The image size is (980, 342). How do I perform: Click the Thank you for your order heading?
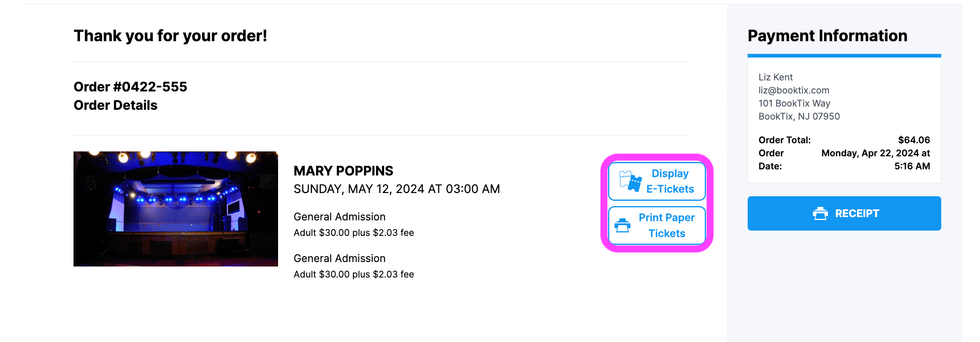170,36
